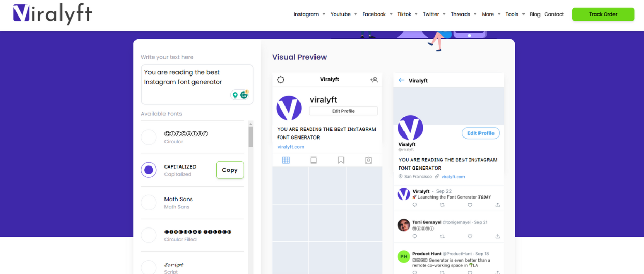Click the Viralyft logo in the header
644x274 pixels.
52,14
